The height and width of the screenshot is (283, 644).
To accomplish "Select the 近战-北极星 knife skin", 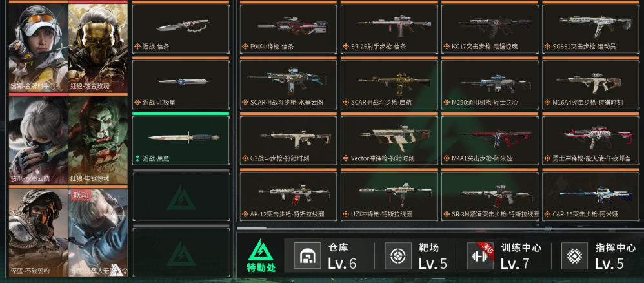I will (181, 85).
